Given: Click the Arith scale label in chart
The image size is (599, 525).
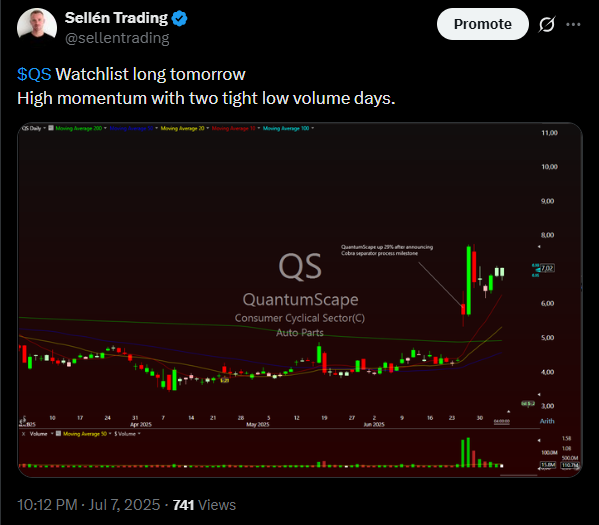Looking at the screenshot, I should [547, 421].
